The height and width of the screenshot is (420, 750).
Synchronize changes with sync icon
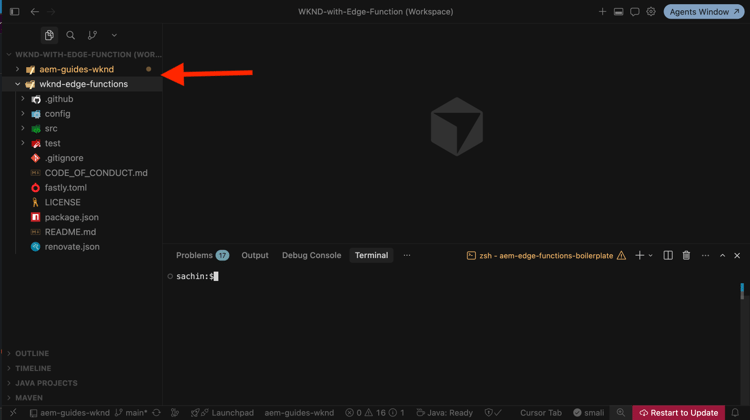(156, 412)
